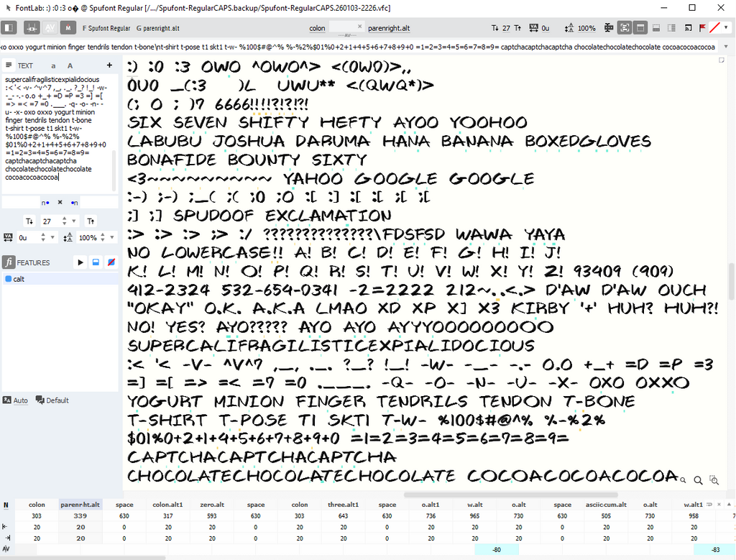Select the parenright.alt metrics column header
Screen dimensions: 736x560
coord(80,505)
